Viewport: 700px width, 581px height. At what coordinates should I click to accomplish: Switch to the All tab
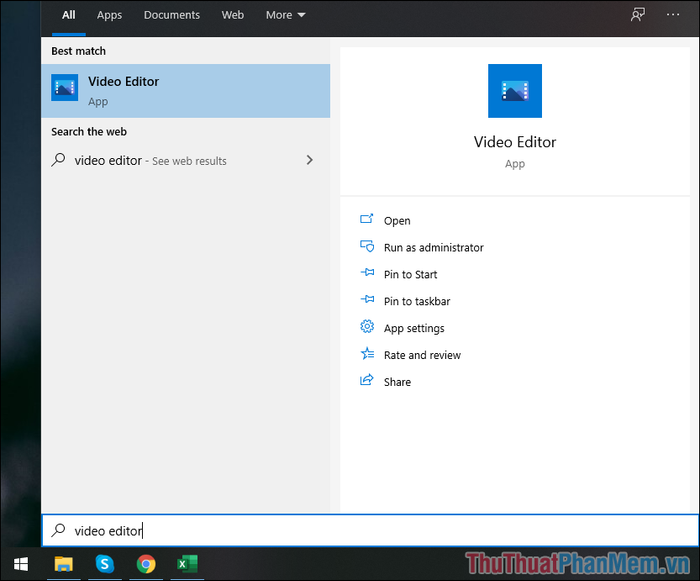click(x=69, y=15)
